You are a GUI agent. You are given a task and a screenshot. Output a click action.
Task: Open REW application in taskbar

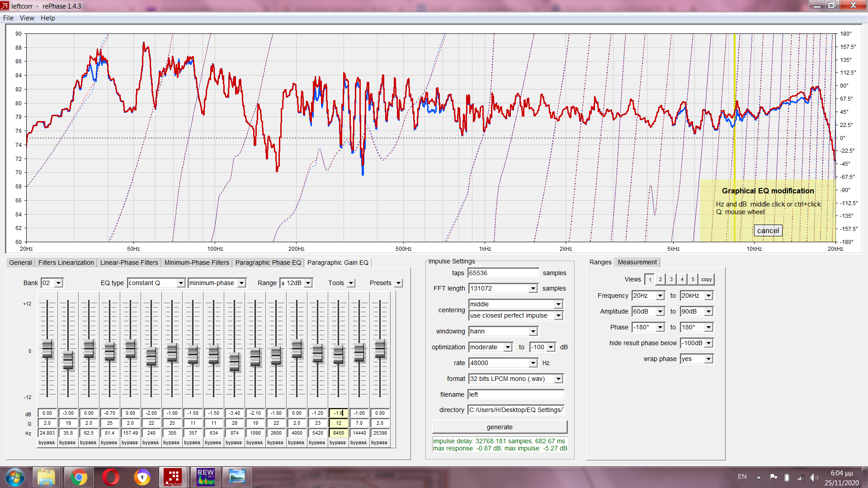tap(205, 477)
